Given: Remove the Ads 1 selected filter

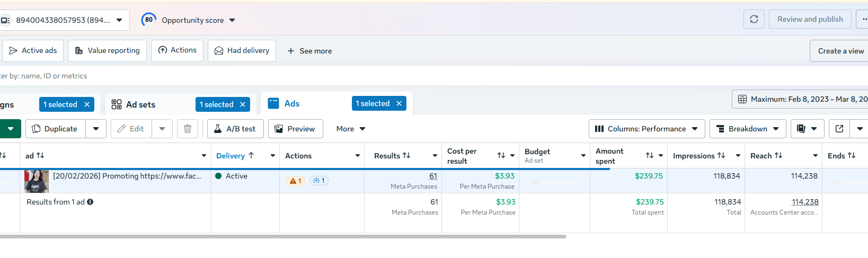Looking at the screenshot, I should click(x=399, y=103).
